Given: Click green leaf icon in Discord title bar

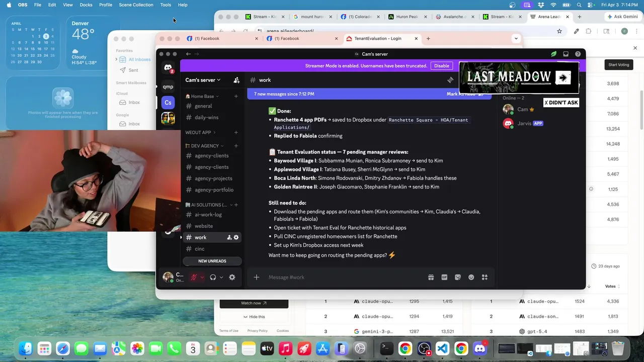Looking at the screenshot, I should (x=553, y=54).
